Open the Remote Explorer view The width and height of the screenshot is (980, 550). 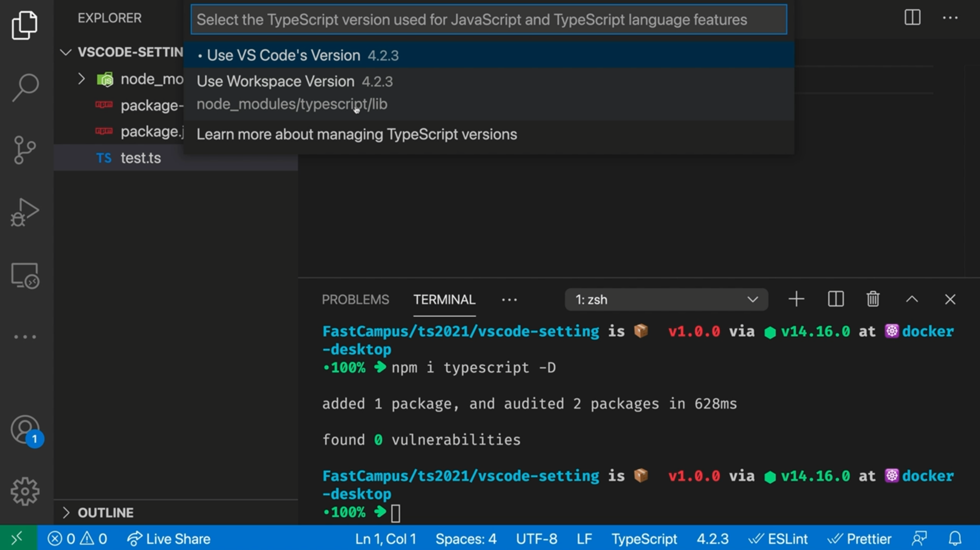[25, 276]
